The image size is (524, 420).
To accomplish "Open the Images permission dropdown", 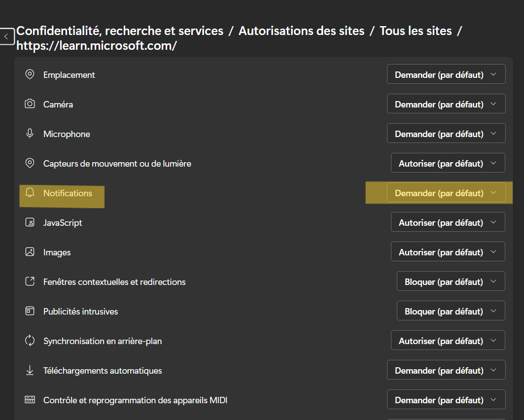I will [x=448, y=251].
